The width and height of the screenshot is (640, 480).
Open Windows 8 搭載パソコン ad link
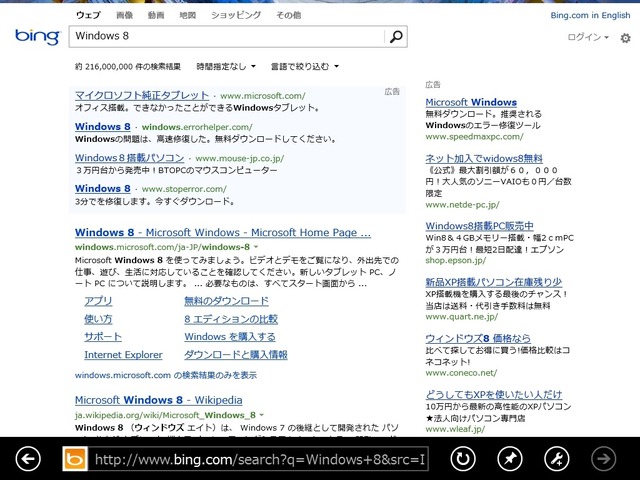tap(130, 158)
